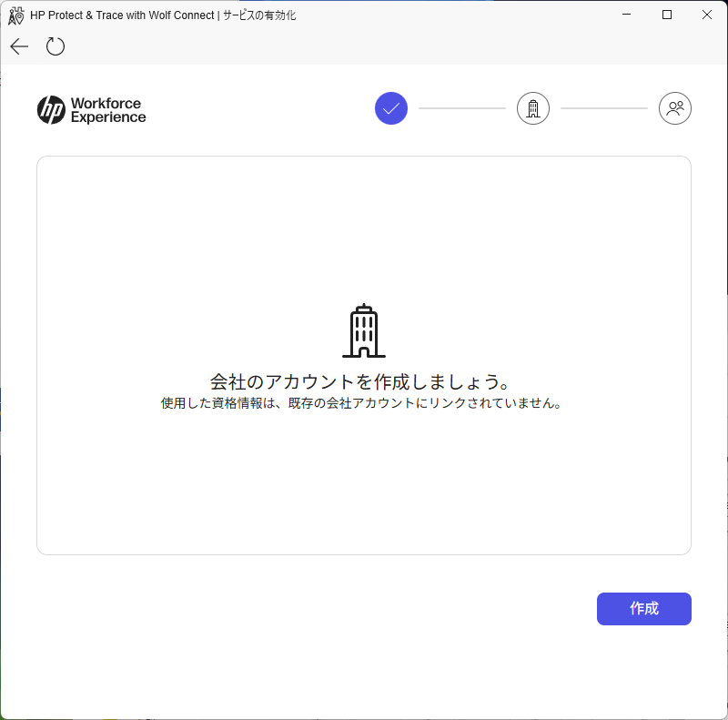
Task: Minimize the HP Protect & Trace window
Action: 626,15
